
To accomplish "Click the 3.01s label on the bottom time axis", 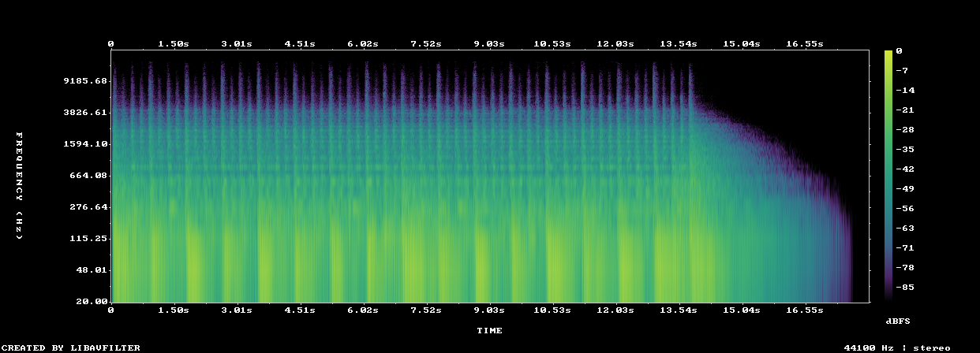I will pos(236,310).
